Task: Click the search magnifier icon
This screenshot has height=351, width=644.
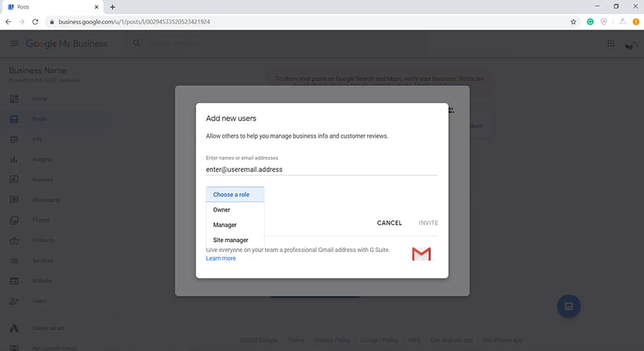Action: point(136,43)
